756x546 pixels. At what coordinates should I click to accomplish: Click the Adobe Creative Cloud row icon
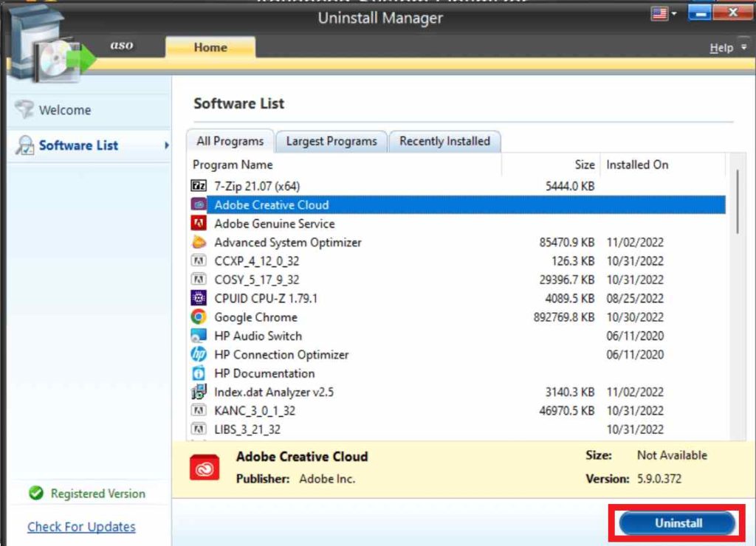(199, 205)
